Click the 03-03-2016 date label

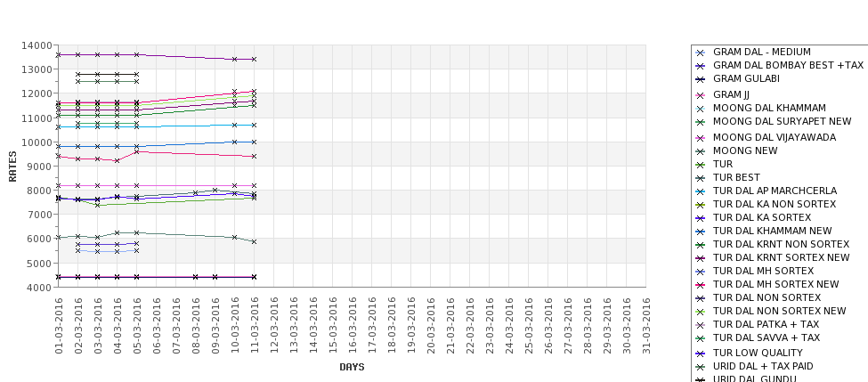[98, 326]
